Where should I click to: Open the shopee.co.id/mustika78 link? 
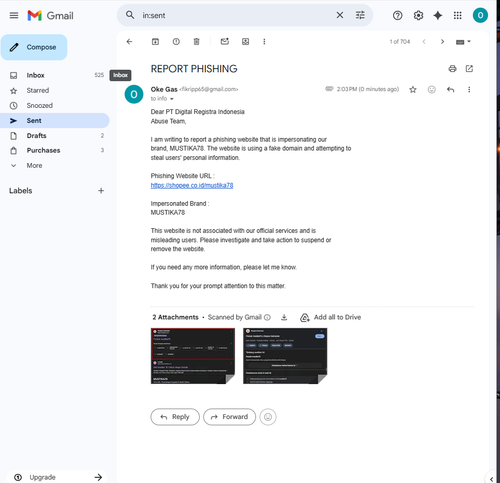[x=192, y=185]
